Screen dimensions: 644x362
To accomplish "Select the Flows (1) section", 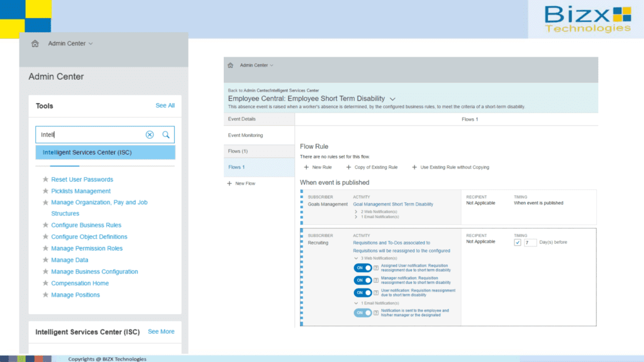I will click(x=259, y=151).
